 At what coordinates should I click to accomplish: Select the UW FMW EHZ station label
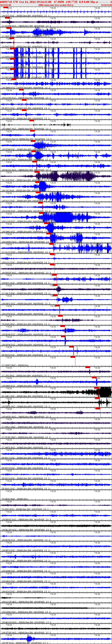click(x=26, y=386)
